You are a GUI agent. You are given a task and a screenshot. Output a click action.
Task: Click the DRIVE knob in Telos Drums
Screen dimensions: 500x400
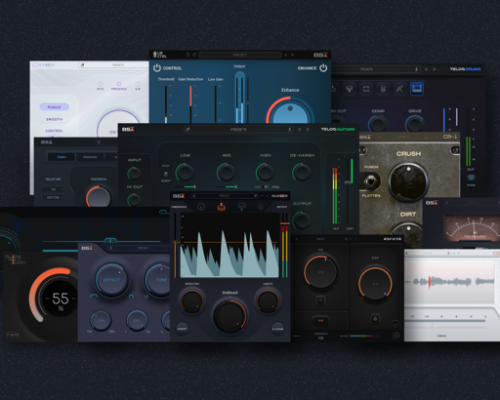pyautogui.click(x=415, y=123)
